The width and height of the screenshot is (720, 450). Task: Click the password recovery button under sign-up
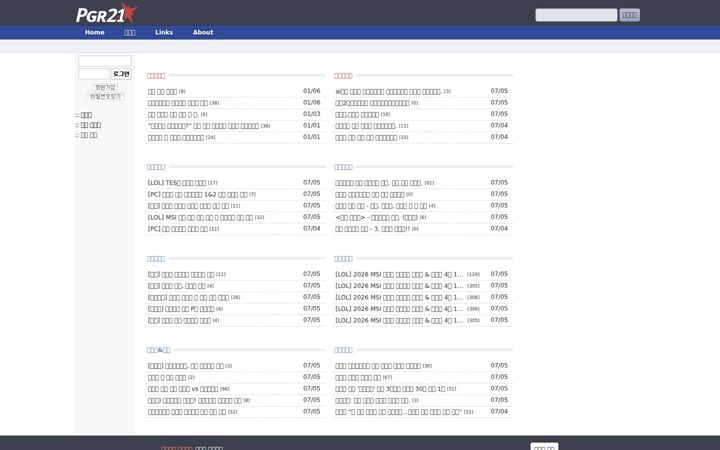[105, 96]
